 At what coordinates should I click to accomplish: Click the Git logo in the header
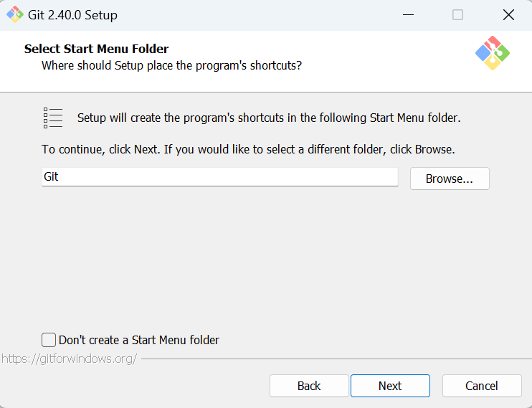(x=492, y=53)
